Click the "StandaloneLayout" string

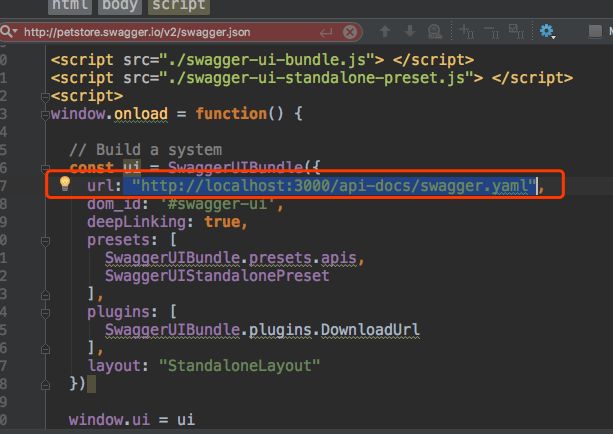tap(240, 366)
